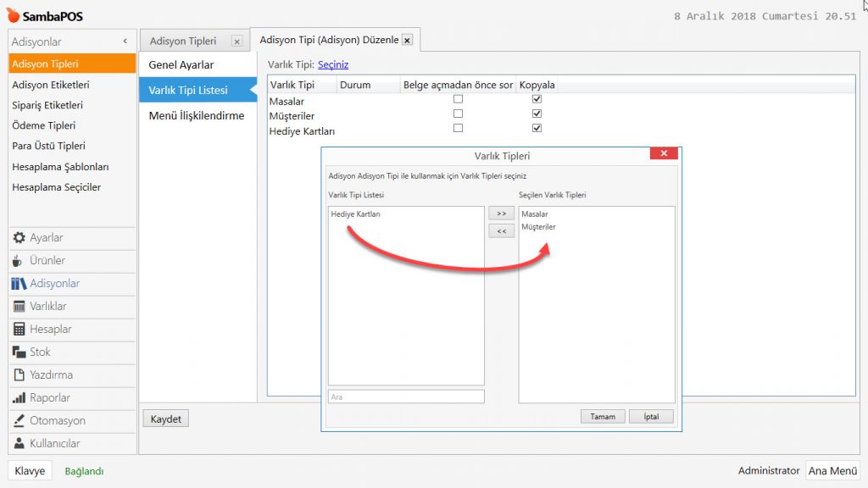Open Varlıklar via its sidebar icon
This screenshot has width=868, height=488.
coord(19,307)
